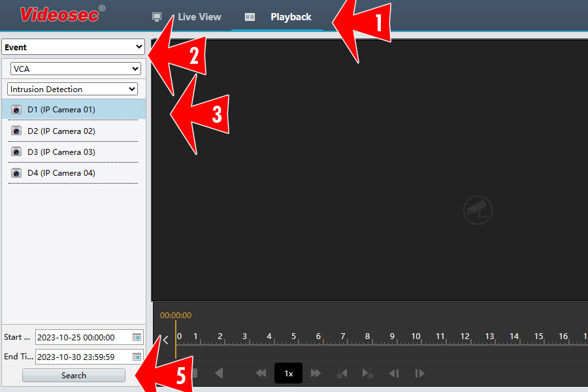588x392 pixels.
Task: Open the Event type dropdown
Action: coord(73,47)
